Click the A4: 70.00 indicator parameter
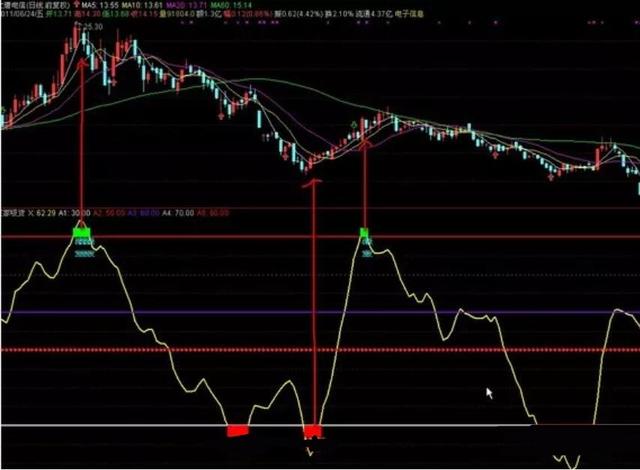640x470 pixels. [x=178, y=213]
